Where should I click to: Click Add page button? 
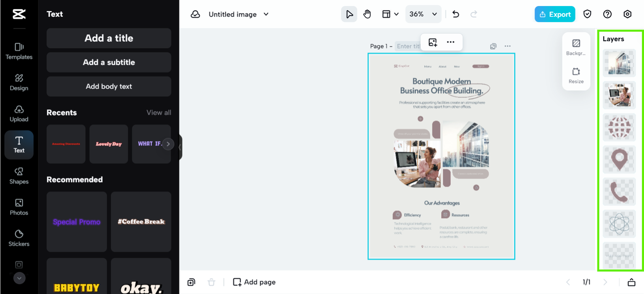[254, 282]
